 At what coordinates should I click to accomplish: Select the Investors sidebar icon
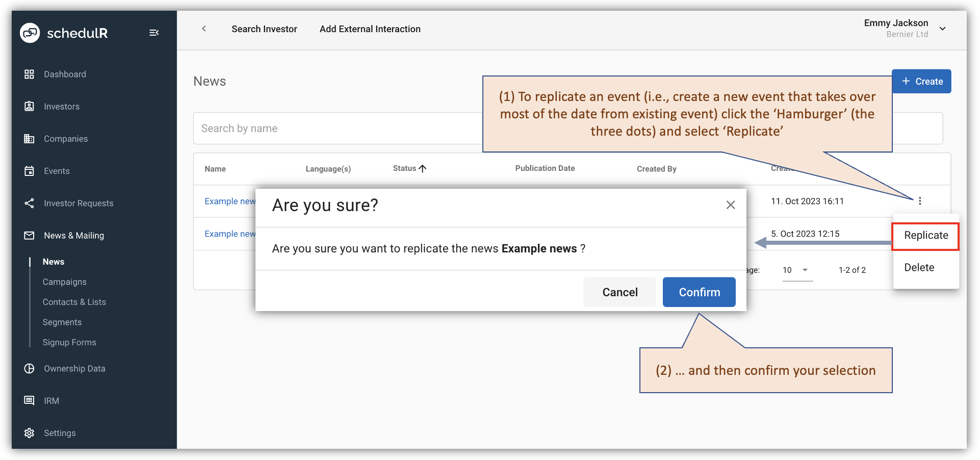coord(29,106)
